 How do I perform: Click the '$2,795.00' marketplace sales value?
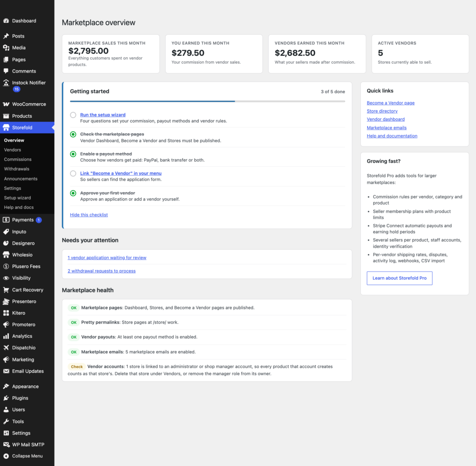[x=88, y=51]
